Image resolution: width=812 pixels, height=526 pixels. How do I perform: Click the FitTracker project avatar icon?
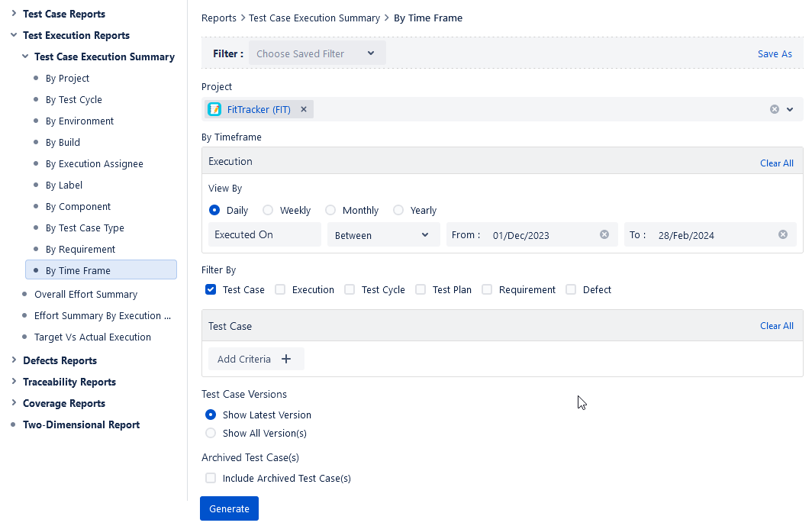(x=214, y=108)
